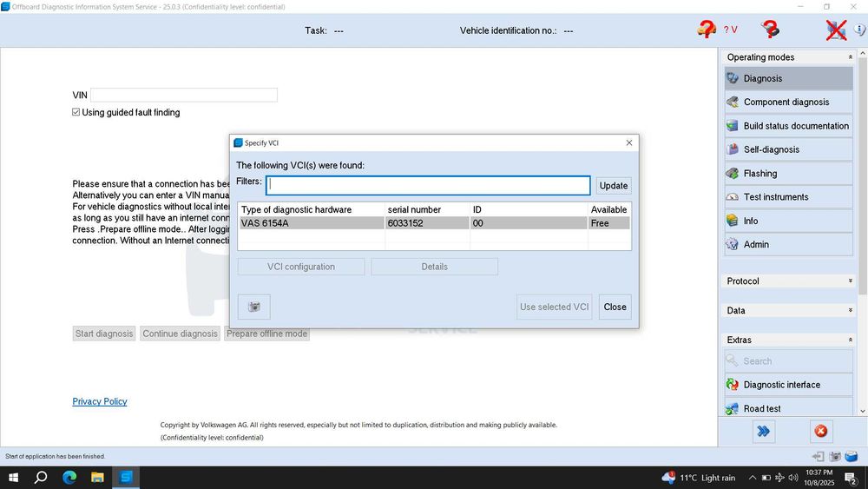Screen dimensions: 868x489
Task: Sort by Type of diagnostic hardware column
Action: [x=311, y=209]
